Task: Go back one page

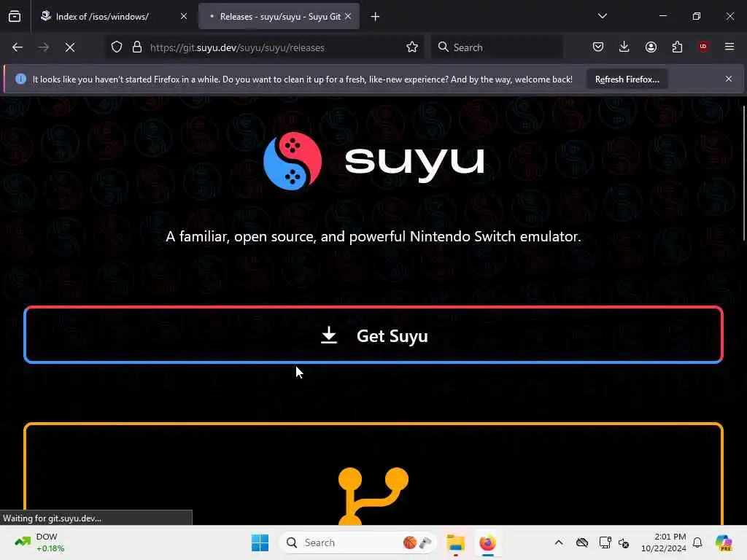Action: point(18,47)
